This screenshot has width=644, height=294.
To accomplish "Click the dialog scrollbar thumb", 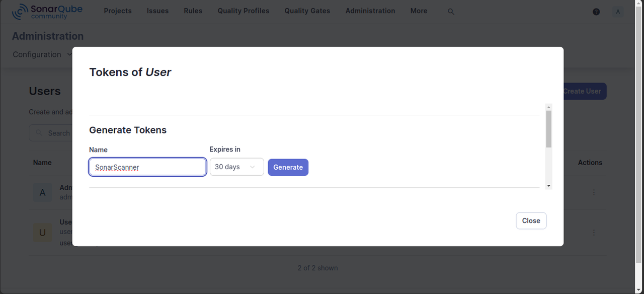I will [549, 129].
